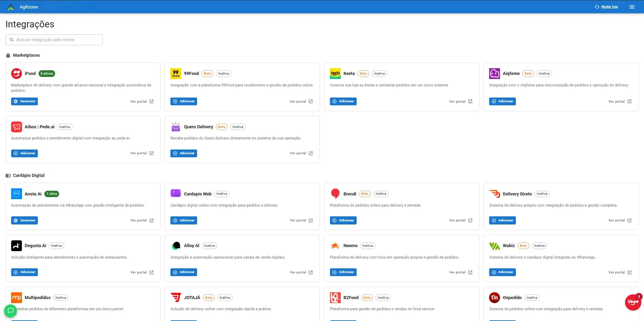Image resolution: width=644 pixels, height=321 pixels.
Task: Click Gerenciar on the Anota Ai card
Action: (x=24, y=220)
